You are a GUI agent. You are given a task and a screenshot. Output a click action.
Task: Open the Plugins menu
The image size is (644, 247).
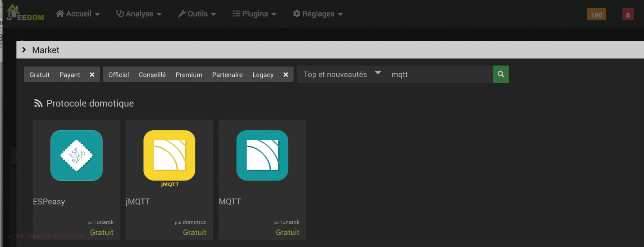pos(254,14)
